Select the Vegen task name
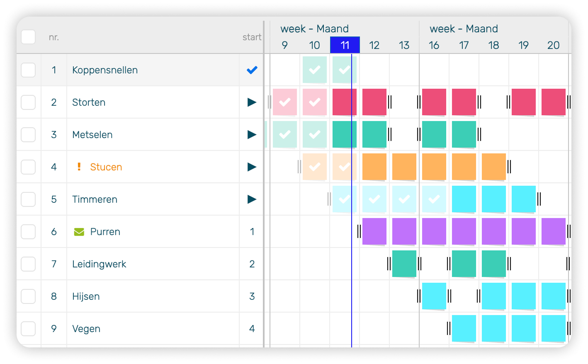The image size is (588, 364). click(x=86, y=329)
